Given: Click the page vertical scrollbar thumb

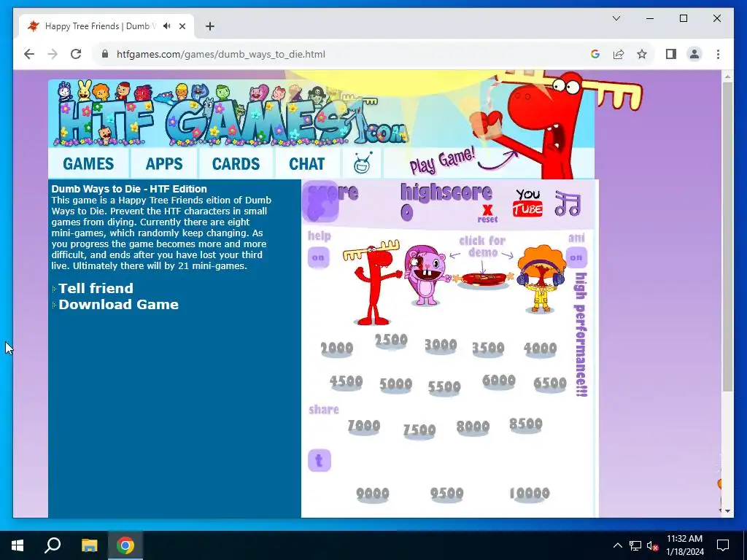Looking at the screenshot, I should point(727,237).
